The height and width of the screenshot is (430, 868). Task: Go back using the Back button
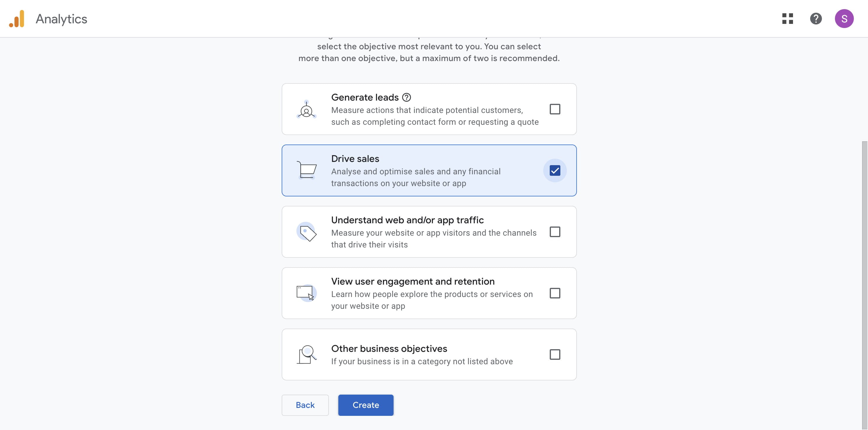(305, 405)
